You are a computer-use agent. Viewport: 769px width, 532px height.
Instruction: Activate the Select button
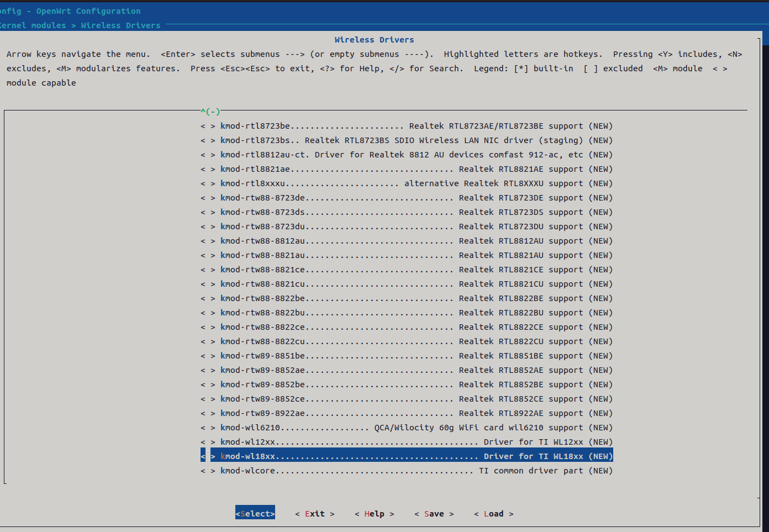(255, 513)
